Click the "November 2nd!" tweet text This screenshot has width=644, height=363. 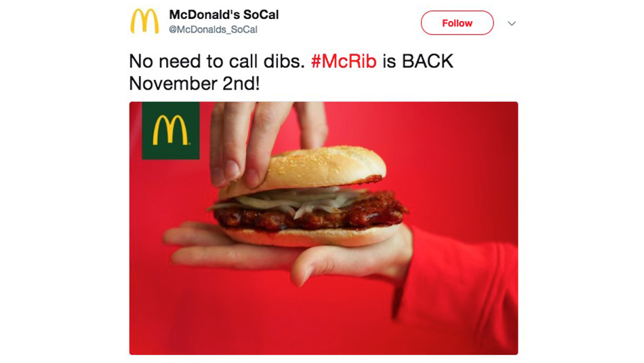[195, 83]
